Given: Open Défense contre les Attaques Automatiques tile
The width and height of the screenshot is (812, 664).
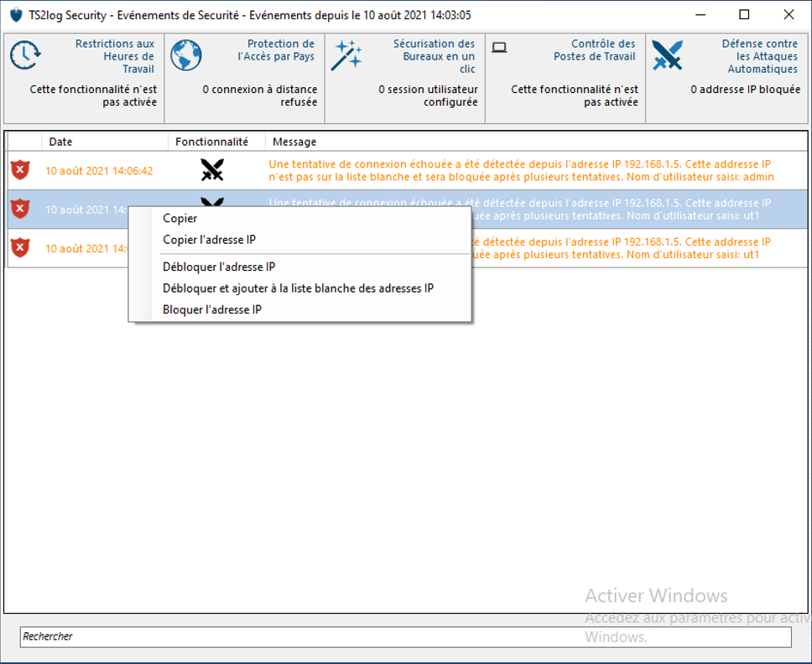Looking at the screenshot, I should (x=726, y=79).
